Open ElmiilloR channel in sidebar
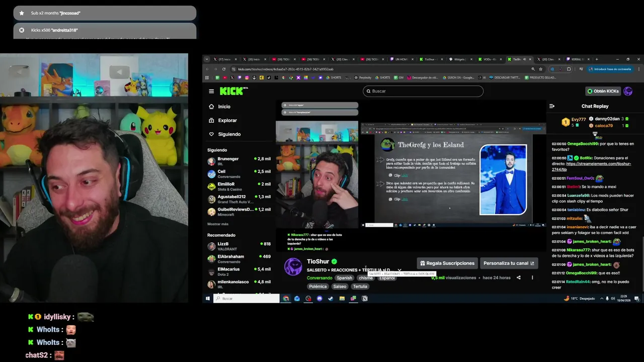The image size is (644, 362). pos(239,187)
